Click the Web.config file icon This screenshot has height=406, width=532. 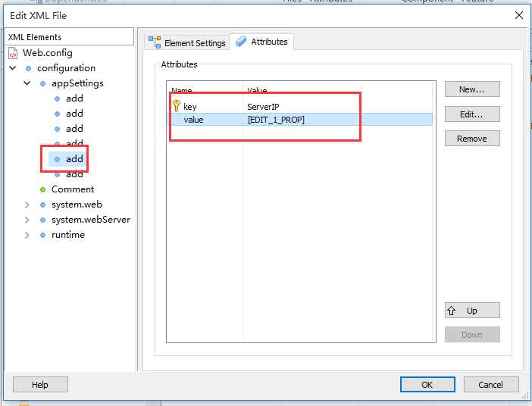pyautogui.click(x=13, y=53)
